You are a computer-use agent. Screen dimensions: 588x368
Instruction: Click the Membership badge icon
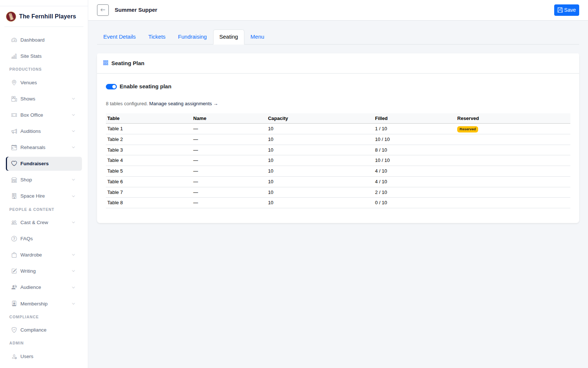tap(14, 304)
